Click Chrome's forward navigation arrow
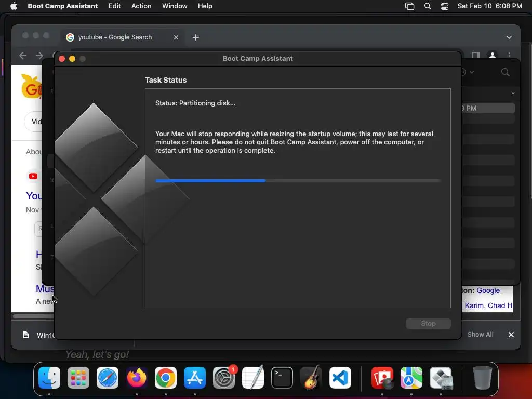 coord(39,55)
